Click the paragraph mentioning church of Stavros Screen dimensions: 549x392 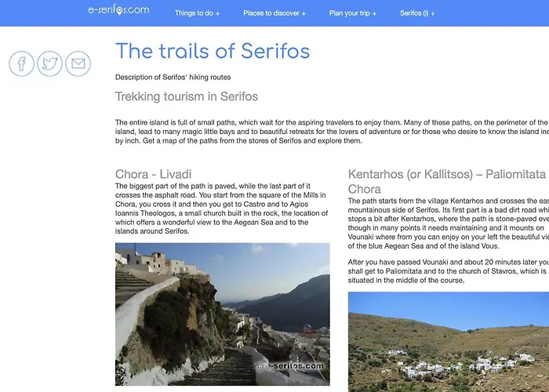(448, 270)
